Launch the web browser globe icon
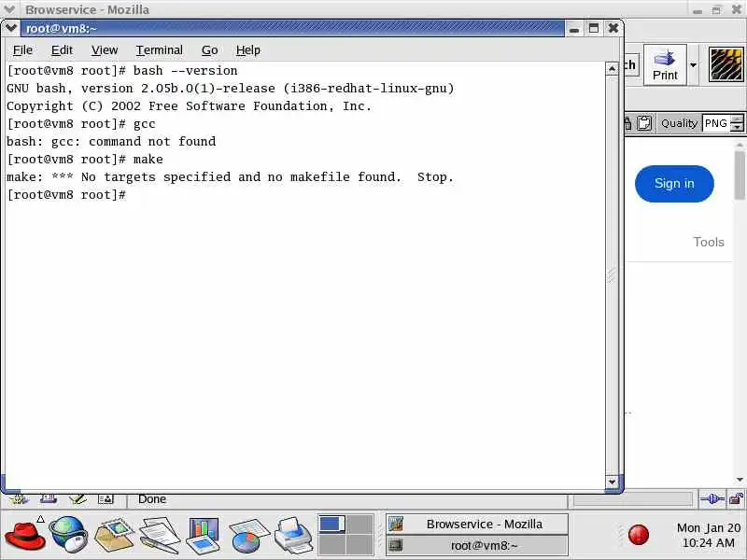The width and height of the screenshot is (747, 560). pos(68,534)
